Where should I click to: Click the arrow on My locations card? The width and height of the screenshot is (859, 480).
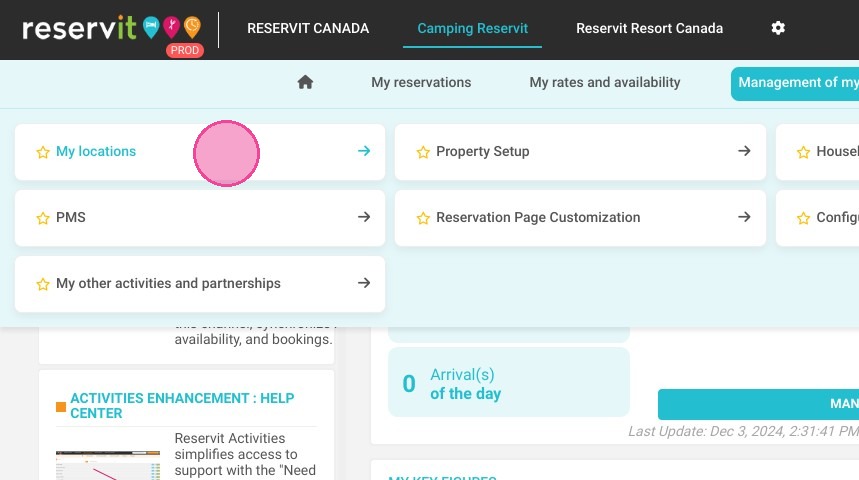pyautogui.click(x=364, y=151)
